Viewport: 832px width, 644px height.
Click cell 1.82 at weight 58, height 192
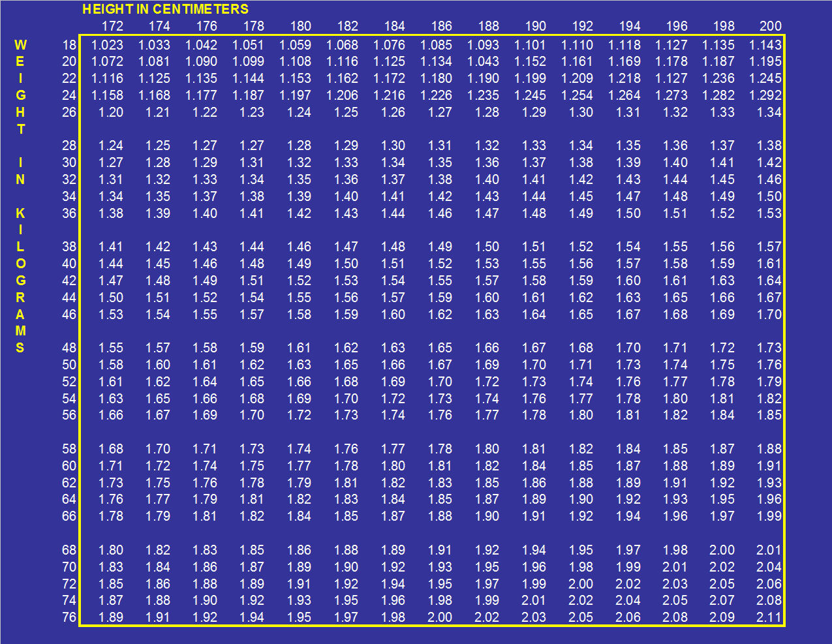(x=581, y=449)
